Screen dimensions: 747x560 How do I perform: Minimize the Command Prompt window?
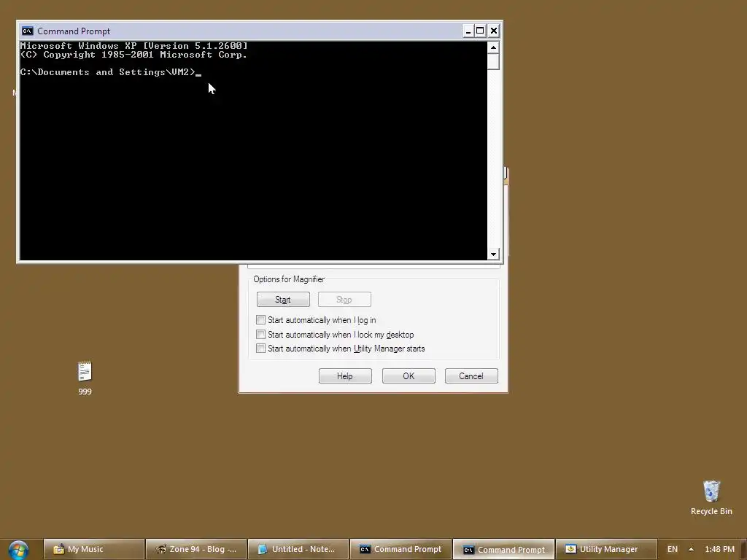(468, 31)
